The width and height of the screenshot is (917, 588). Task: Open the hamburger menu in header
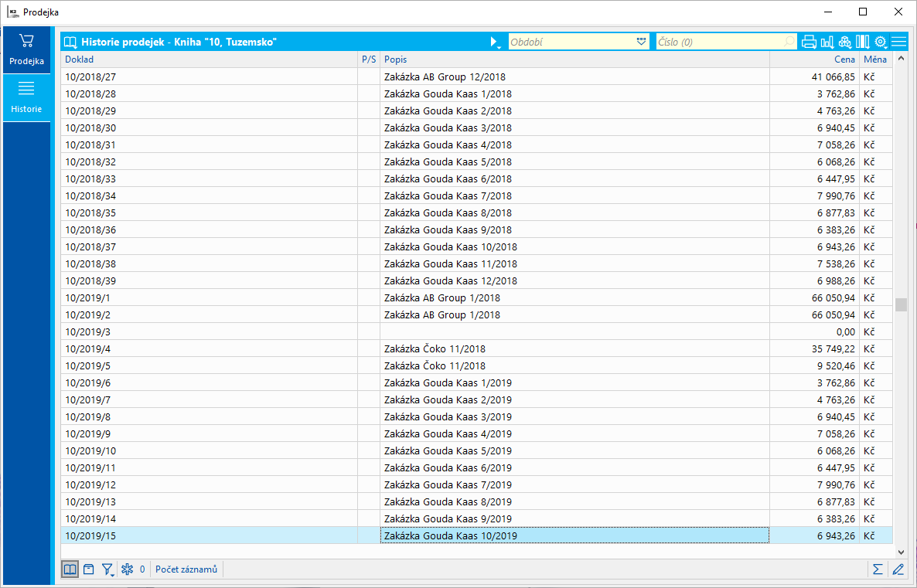point(899,42)
